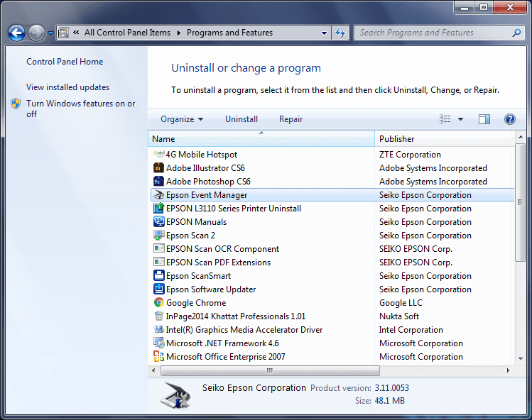Click the horizontal scrollbar left arrow
The height and width of the screenshot is (420, 532).
[x=153, y=370]
